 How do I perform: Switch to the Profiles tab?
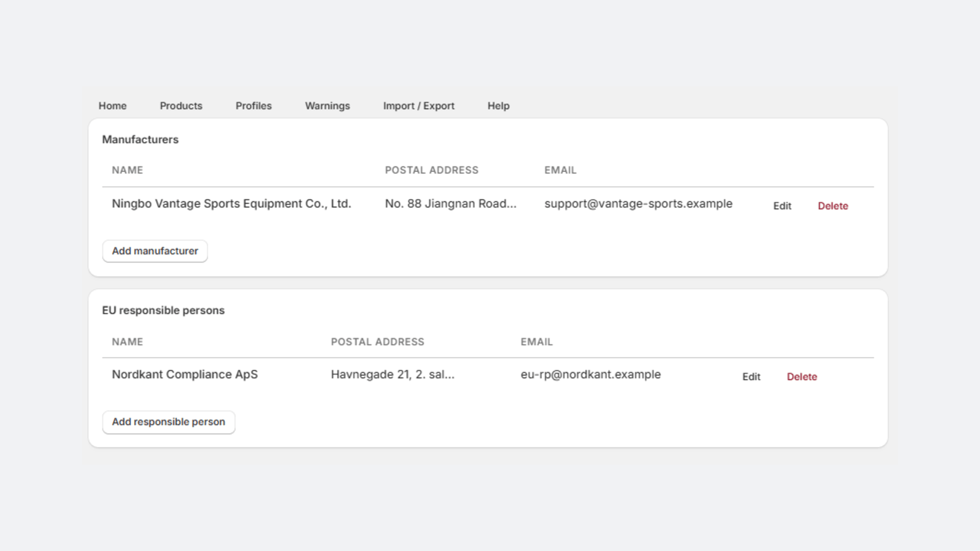click(x=254, y=106)
